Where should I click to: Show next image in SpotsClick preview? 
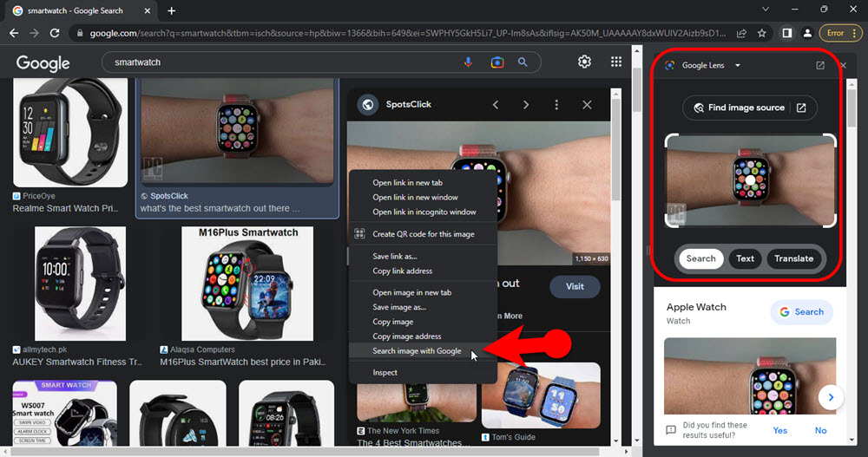coord(526,105)
